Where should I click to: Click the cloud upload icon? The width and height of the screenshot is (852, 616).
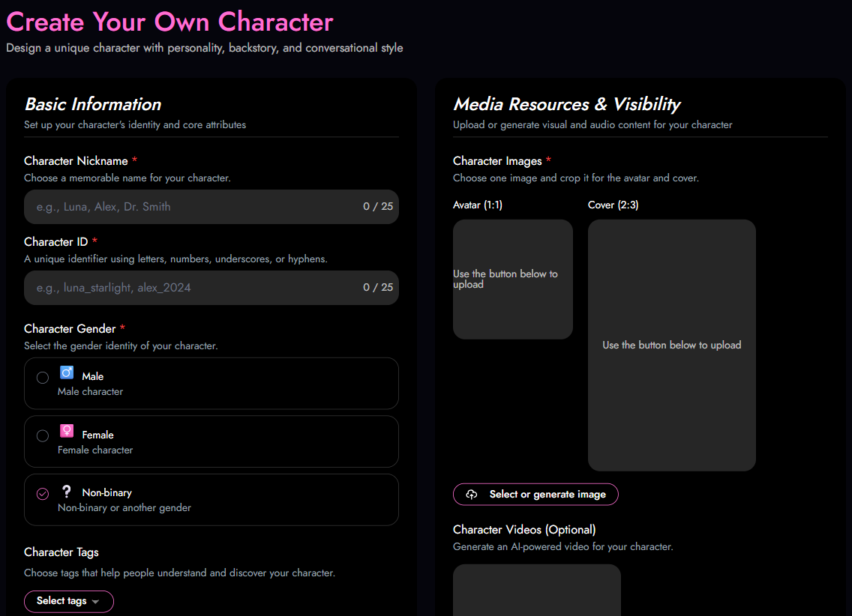coord(472,495)
